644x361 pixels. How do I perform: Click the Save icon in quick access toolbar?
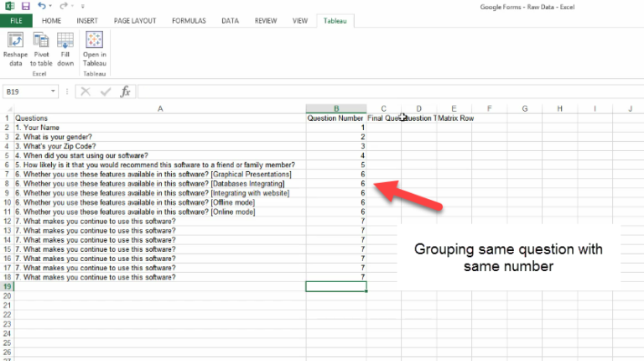(x=26, y=6)
